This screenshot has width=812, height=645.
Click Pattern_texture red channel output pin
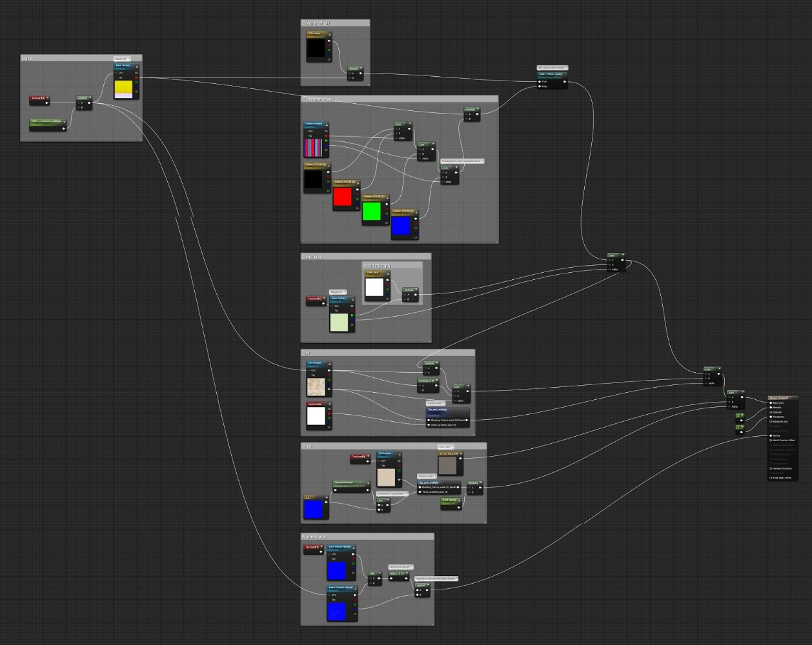[326, 136]
